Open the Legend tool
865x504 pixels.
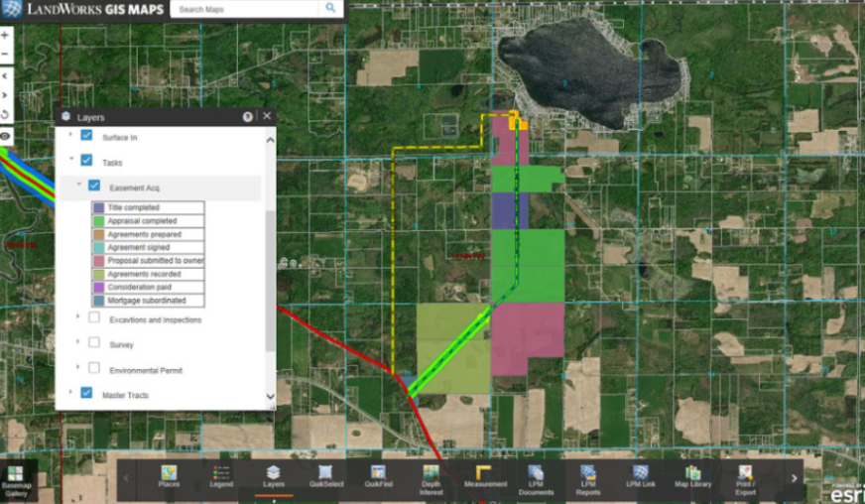[x=221, y=476]
